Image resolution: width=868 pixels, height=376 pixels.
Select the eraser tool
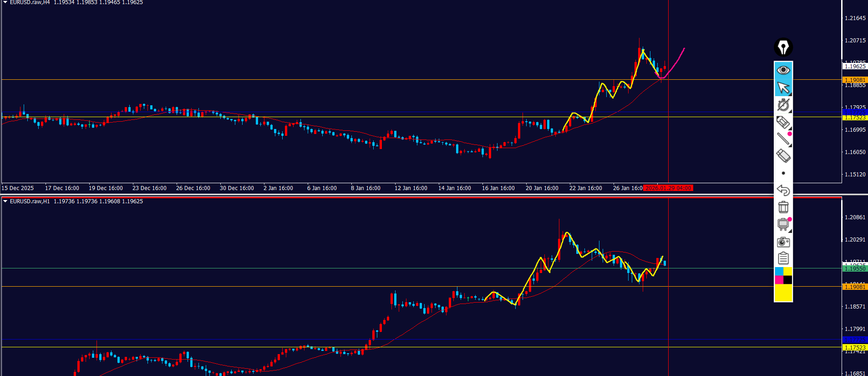[783, 156]
